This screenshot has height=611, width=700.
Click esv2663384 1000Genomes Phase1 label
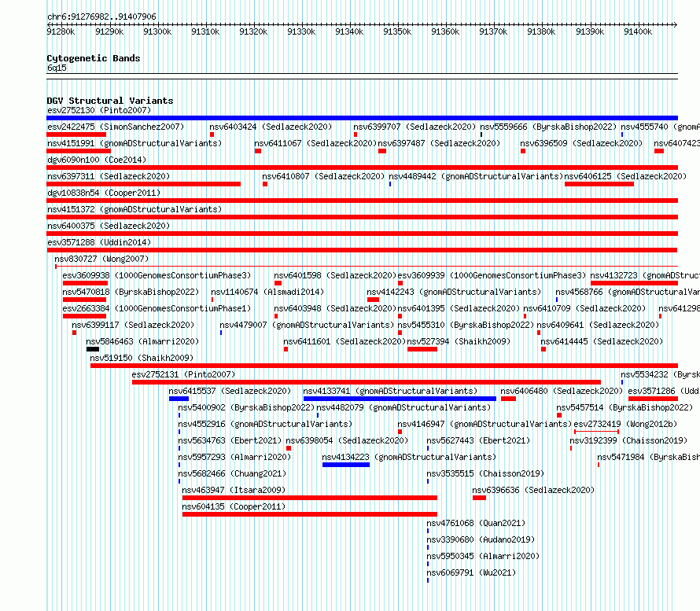(157, 308)
